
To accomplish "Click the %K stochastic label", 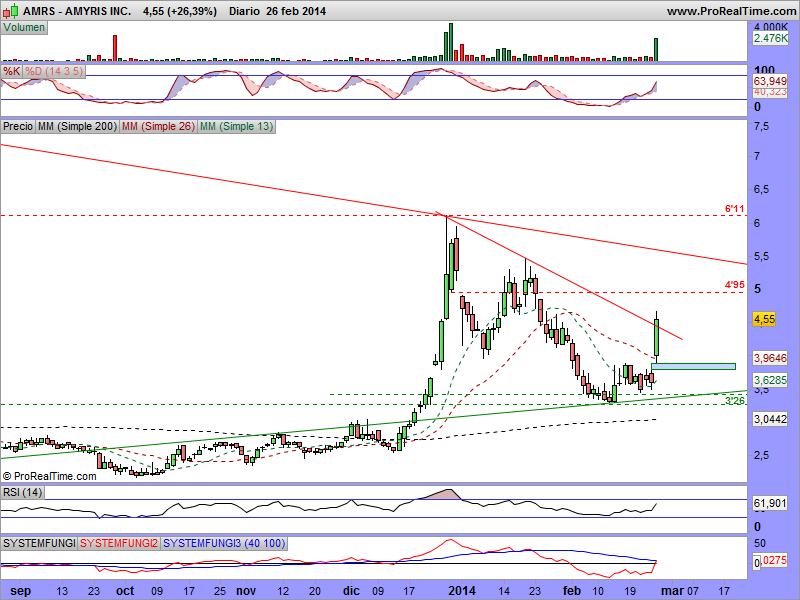I will (11, 71).
